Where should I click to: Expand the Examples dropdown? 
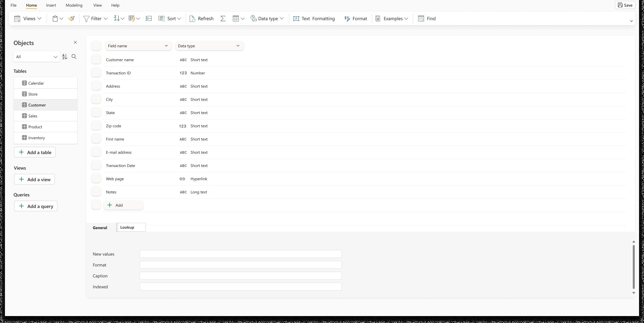point(392,19)
